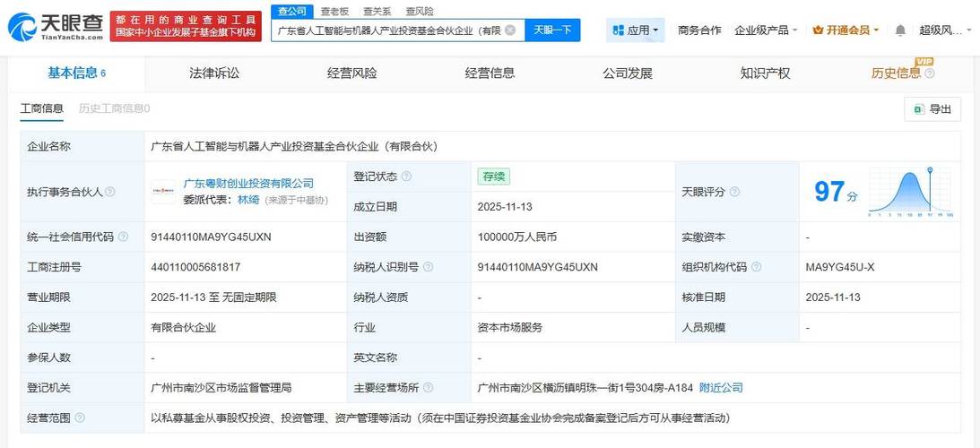The height and width of the screenshot is (448, 980).
Task: Click the notification bell icon
Action: pos(900,30)
